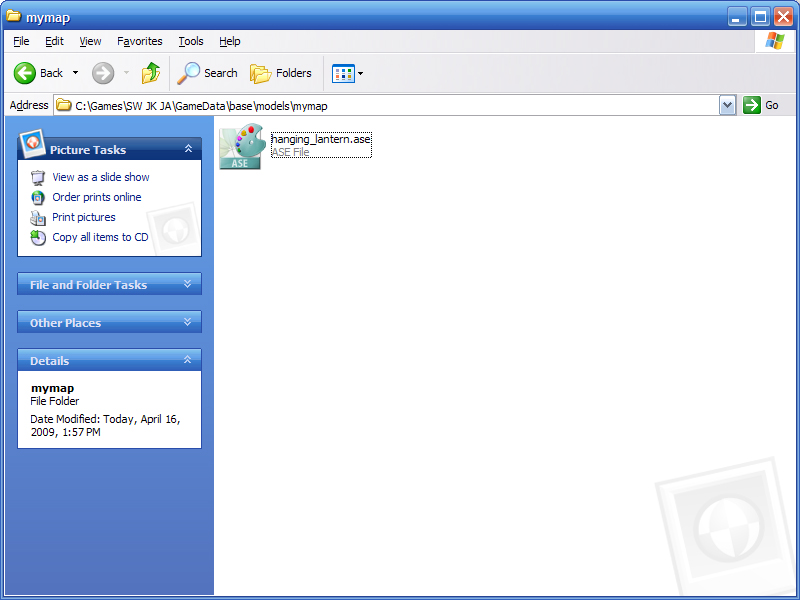The height and width of the screenshot is (600, 800).
Task: Select the hanging_lantern.ase file icon
Action: [242, 146]
